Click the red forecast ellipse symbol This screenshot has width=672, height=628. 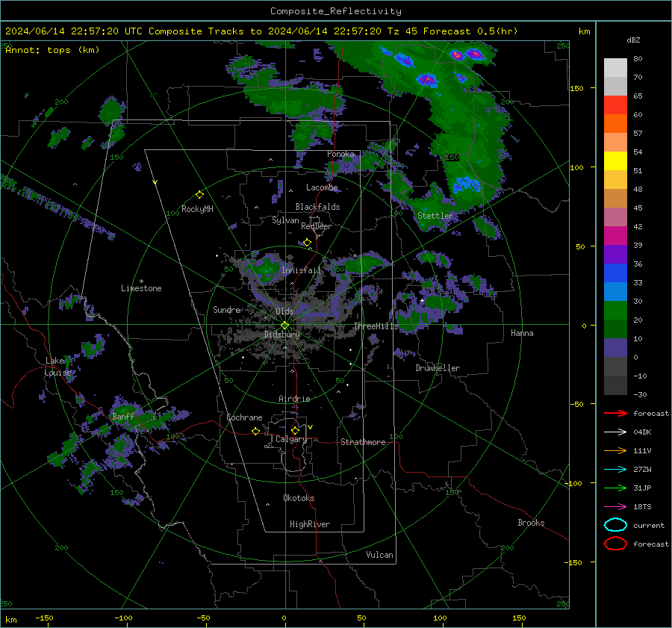615,544
